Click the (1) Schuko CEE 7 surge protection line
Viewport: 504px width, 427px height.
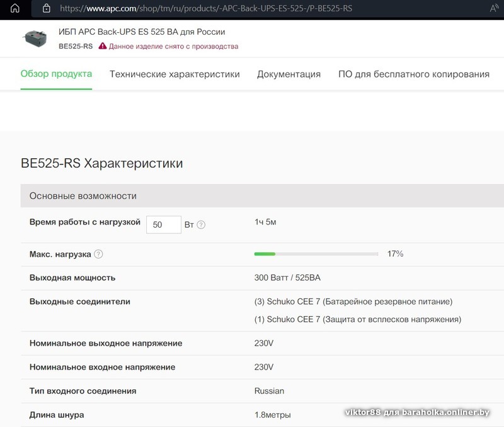coord(358,319)
